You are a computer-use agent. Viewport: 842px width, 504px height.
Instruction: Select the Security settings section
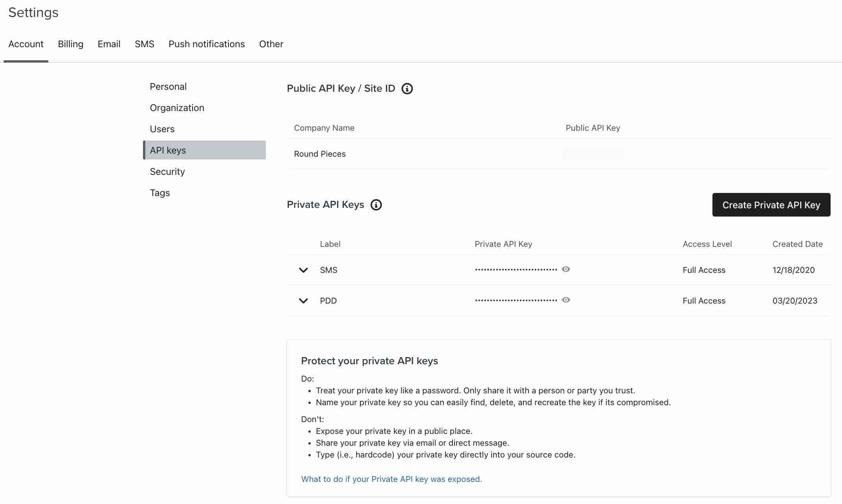point(167,171)
